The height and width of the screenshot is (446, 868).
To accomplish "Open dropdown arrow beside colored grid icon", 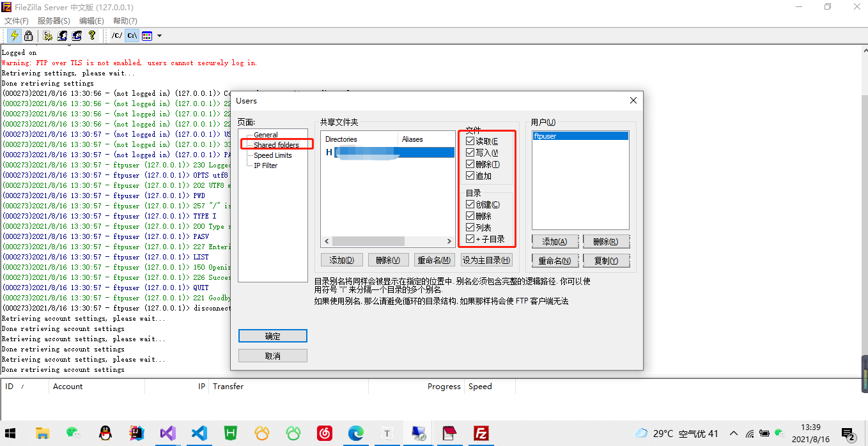I will coord(159,36).
